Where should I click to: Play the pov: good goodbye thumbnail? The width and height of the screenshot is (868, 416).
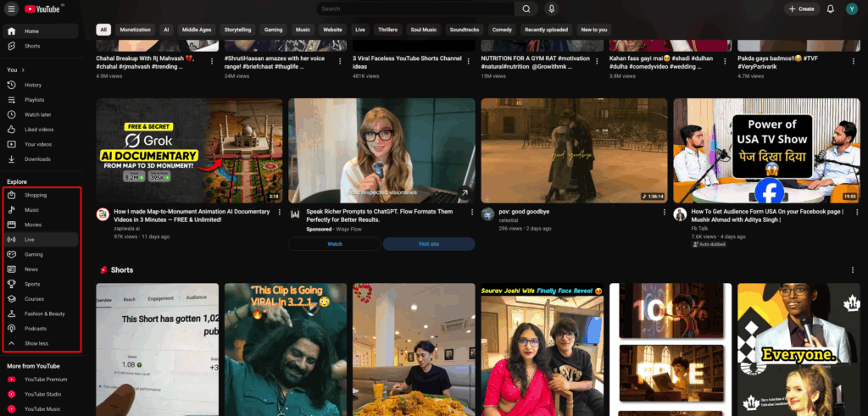tap(574, 151)
